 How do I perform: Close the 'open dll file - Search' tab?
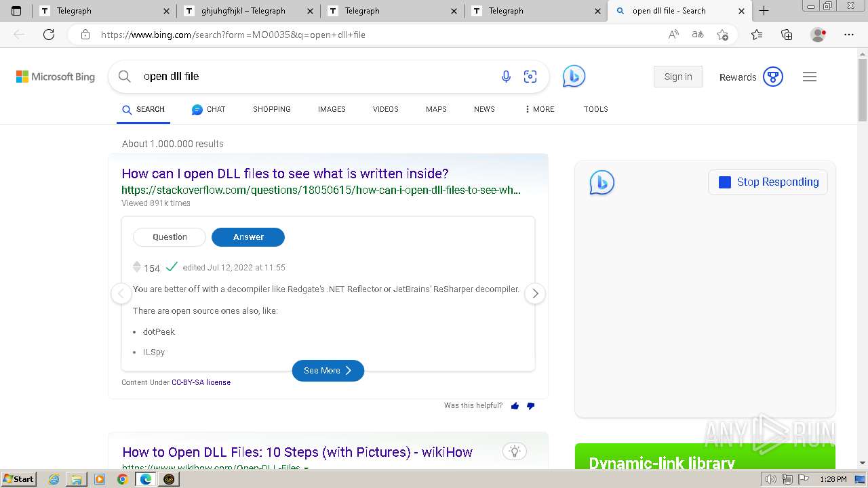(741, 11)
